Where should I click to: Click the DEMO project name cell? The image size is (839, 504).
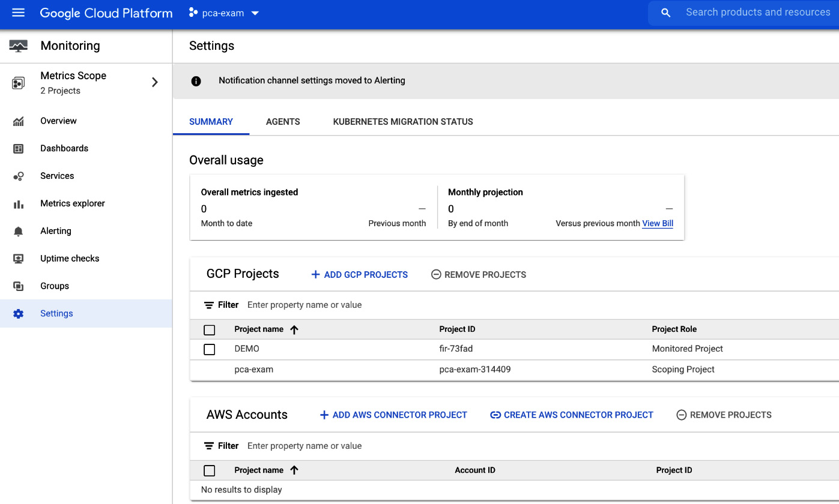tap(247, 349)
